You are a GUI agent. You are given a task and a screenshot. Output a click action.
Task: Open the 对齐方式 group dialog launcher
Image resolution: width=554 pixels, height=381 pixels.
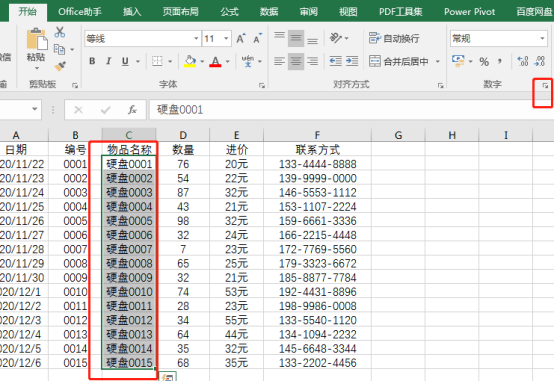pos(440,85)
